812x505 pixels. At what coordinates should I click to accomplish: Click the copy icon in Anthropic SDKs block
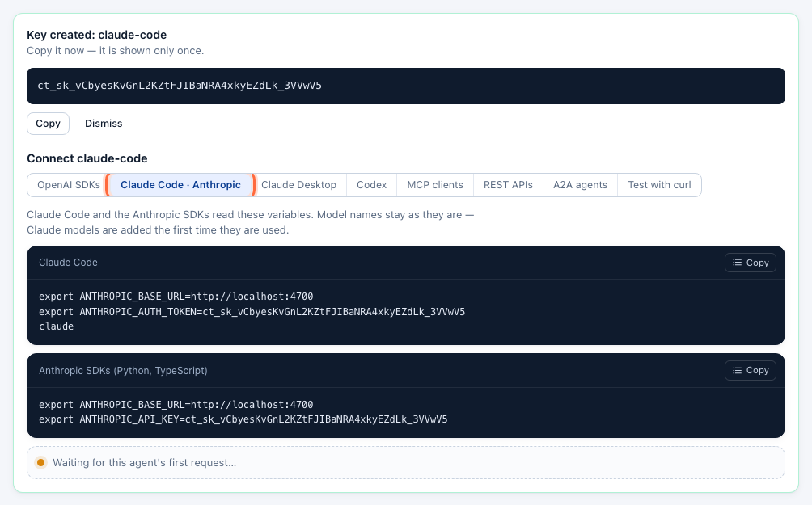coord(738,371)
